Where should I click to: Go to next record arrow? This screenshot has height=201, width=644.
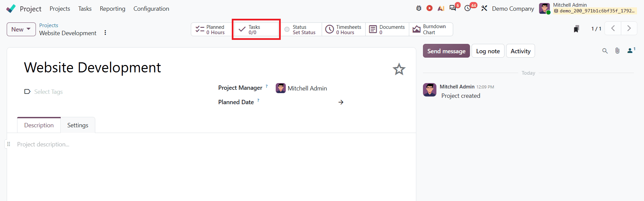pos(629,28)
